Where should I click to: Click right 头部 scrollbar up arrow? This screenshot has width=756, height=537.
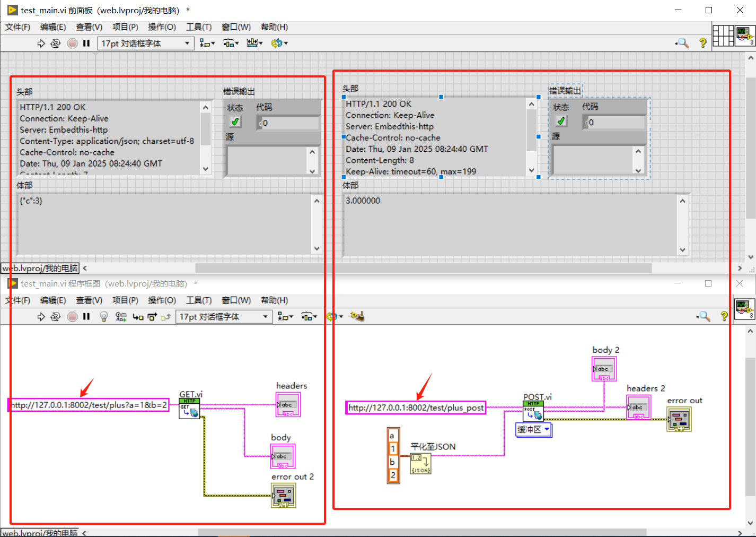(x=532, y=104)
